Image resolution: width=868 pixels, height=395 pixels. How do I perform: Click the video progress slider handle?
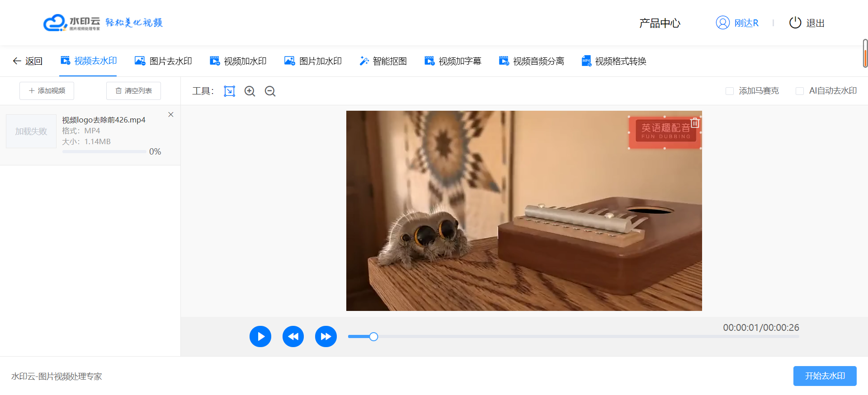pos(373,337)
